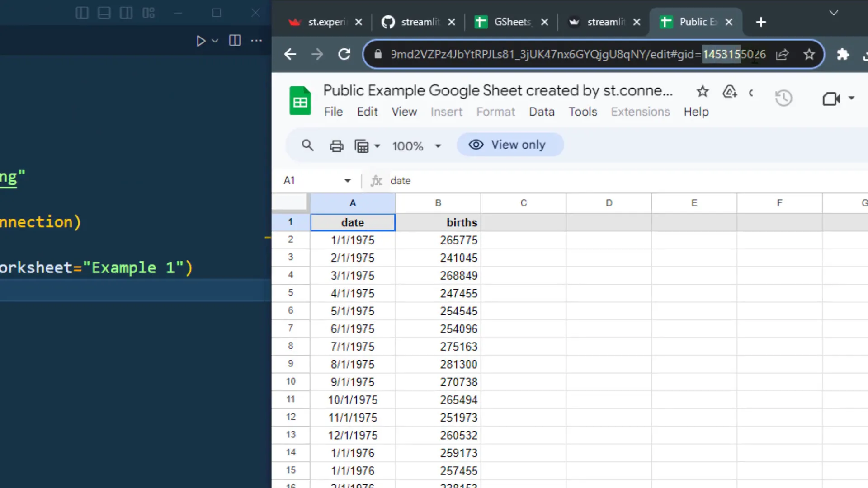Image resolution: width=868 pixels, height=488 pixels.
Task: Open version history clock icon
Action: coord(783,98)
